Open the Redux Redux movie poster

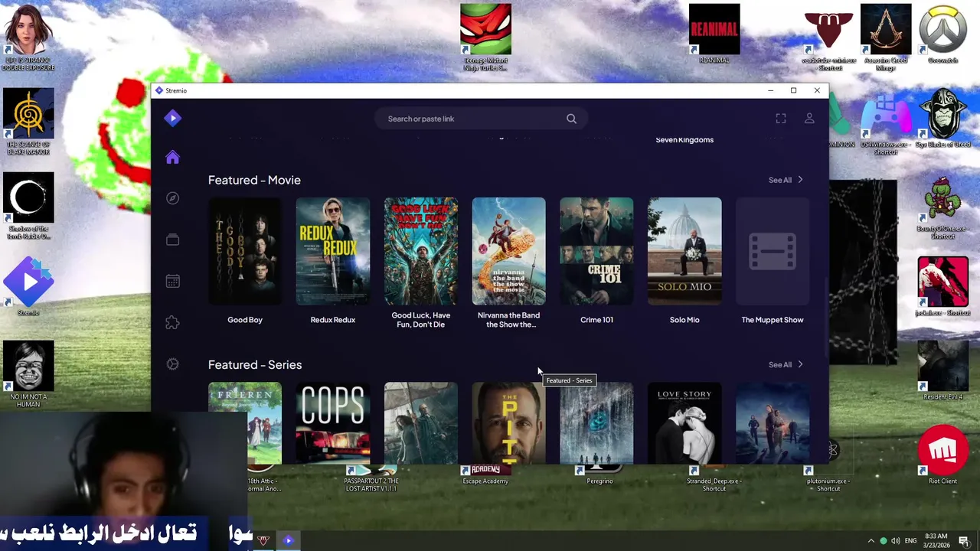point(333,251)
